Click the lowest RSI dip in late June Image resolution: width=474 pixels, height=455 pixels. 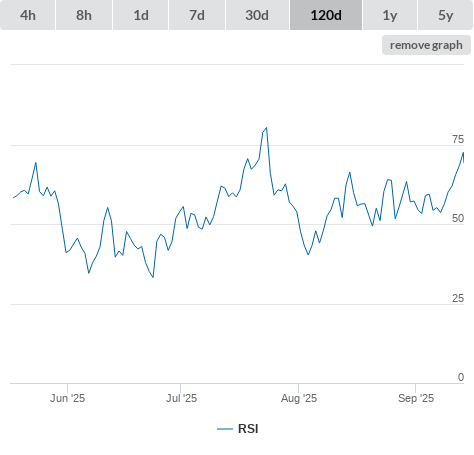tap(153, 277)
